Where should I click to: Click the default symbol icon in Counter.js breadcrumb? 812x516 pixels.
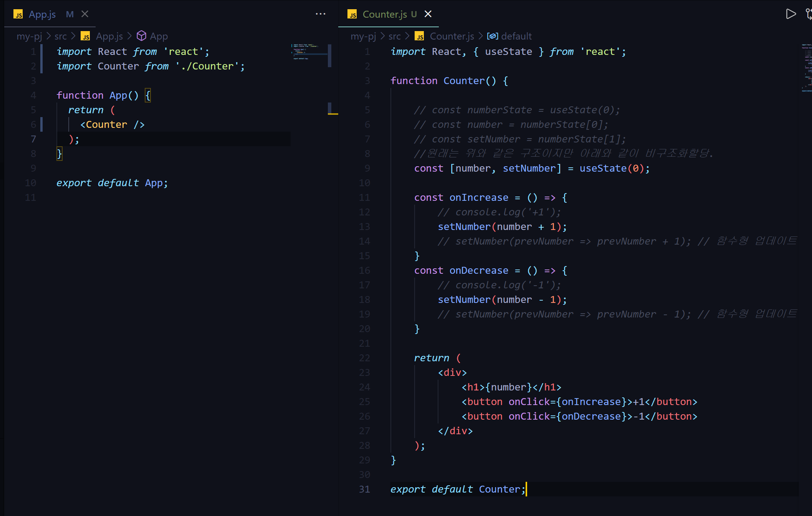click(492, 36)
